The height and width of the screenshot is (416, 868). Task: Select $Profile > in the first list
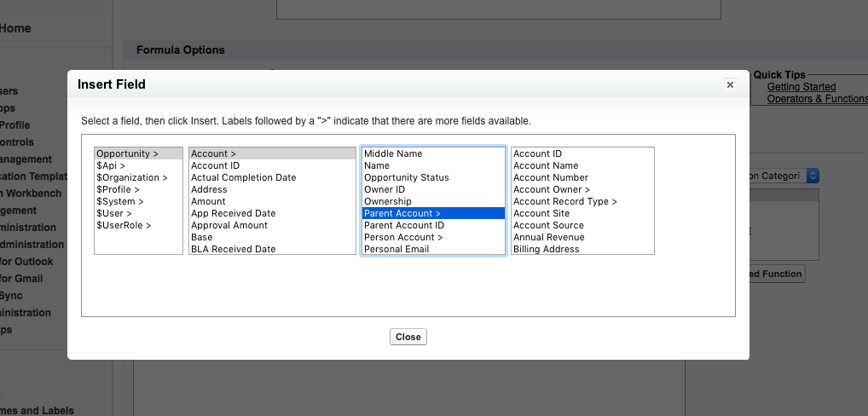tap(119, 189)
